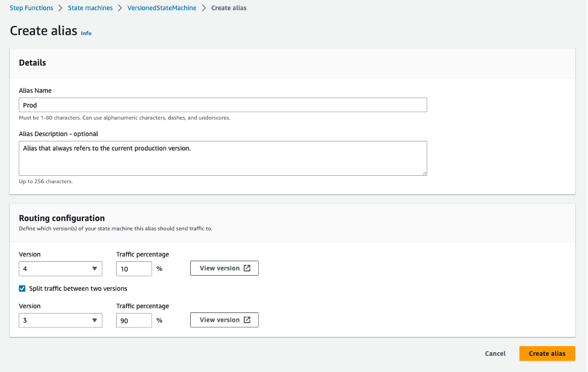Open the Version dropdown showing 3
This screenshot has width=588, height=372.
[x=60, y=321]
